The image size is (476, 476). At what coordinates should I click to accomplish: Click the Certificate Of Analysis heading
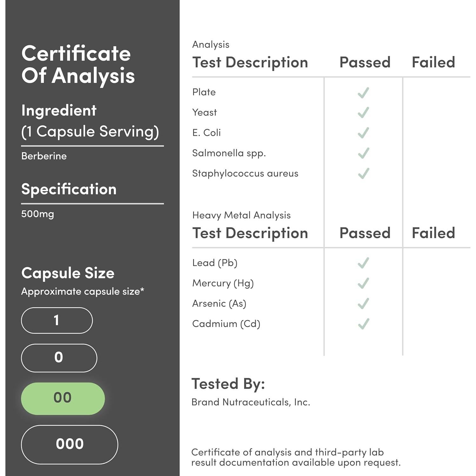click(x=78, y=64)
